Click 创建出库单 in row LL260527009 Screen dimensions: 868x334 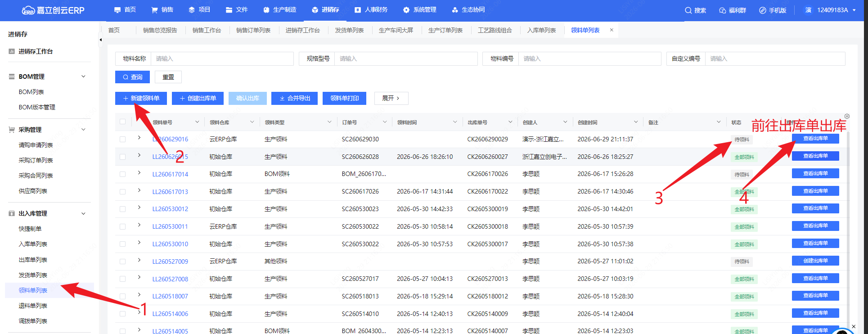[815, 261]
